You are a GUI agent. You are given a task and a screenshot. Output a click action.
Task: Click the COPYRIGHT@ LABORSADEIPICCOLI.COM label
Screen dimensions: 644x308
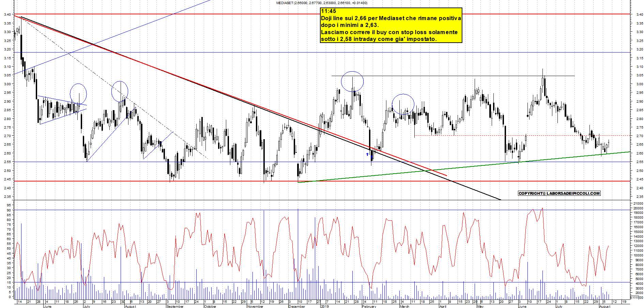[559, 193]
